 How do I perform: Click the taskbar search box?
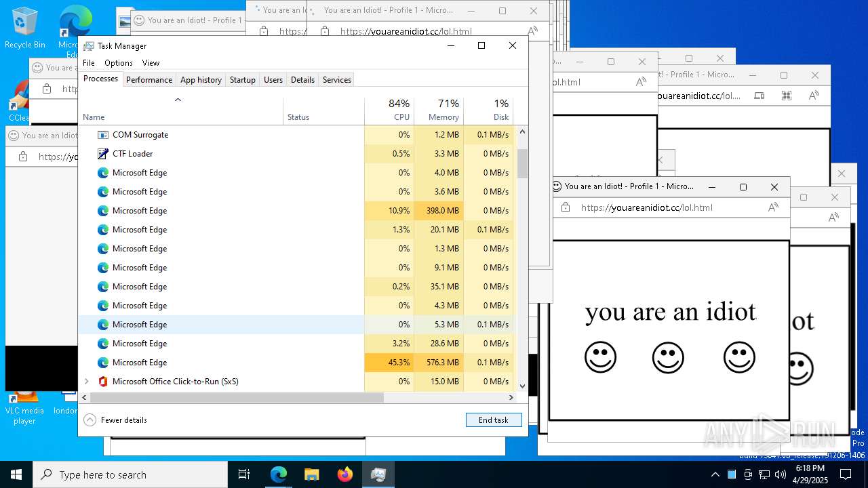coord(130,474)
